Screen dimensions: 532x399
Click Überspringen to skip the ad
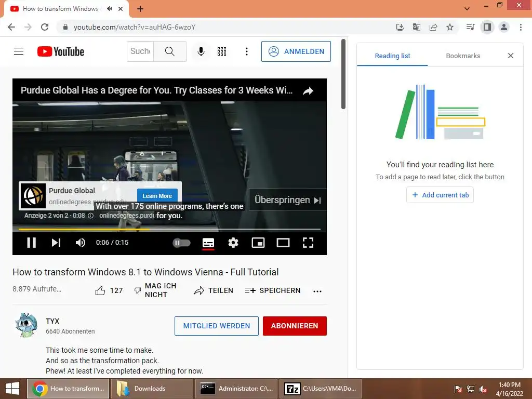point(287,200)
